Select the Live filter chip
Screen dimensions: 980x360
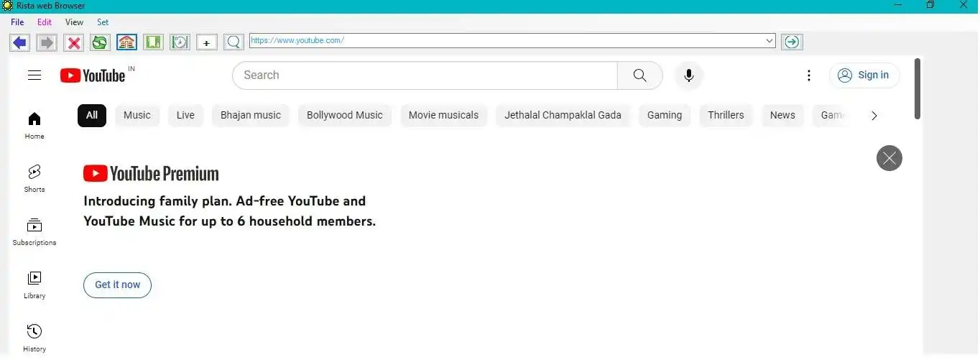tap(185, 115)
